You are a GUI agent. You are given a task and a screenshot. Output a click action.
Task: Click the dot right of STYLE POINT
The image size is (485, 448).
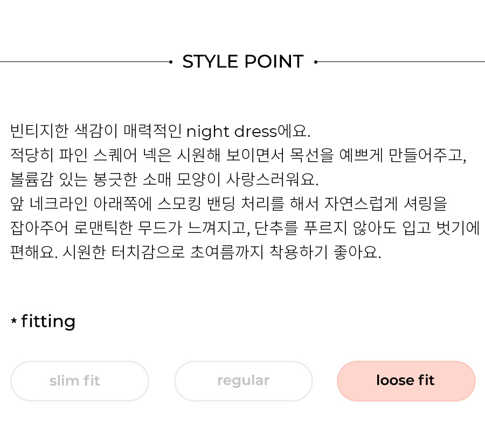pyautogui.click(x=315, y=62)
